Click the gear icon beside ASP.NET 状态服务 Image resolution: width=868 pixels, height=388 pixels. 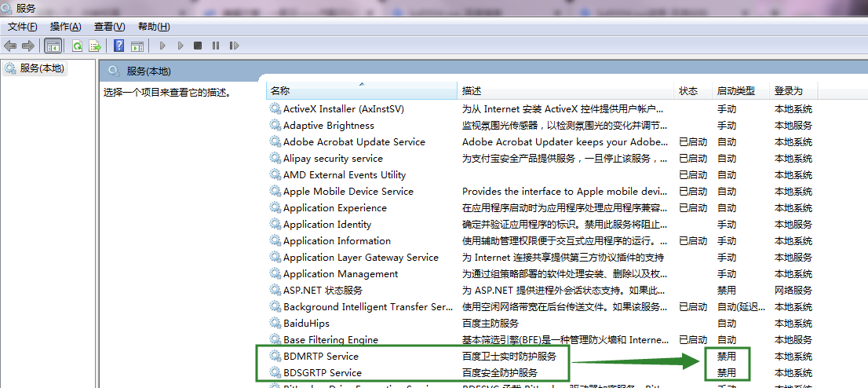tap(275, 290)
